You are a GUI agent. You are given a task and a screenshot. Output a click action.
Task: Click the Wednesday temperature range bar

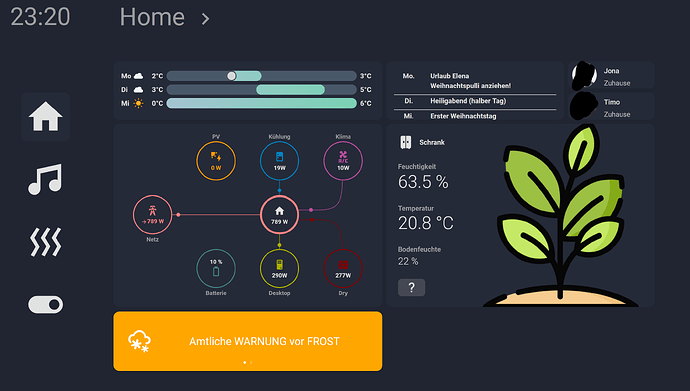point(261,103)
